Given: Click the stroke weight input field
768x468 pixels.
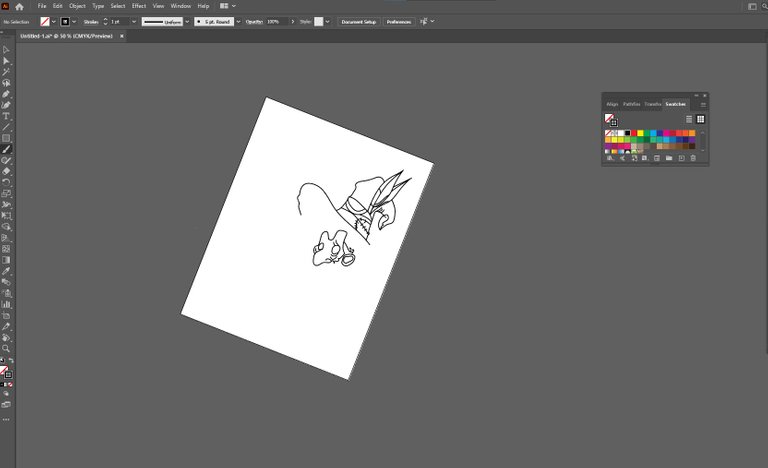Looking at the screenshot, I should tap(119, 22).
